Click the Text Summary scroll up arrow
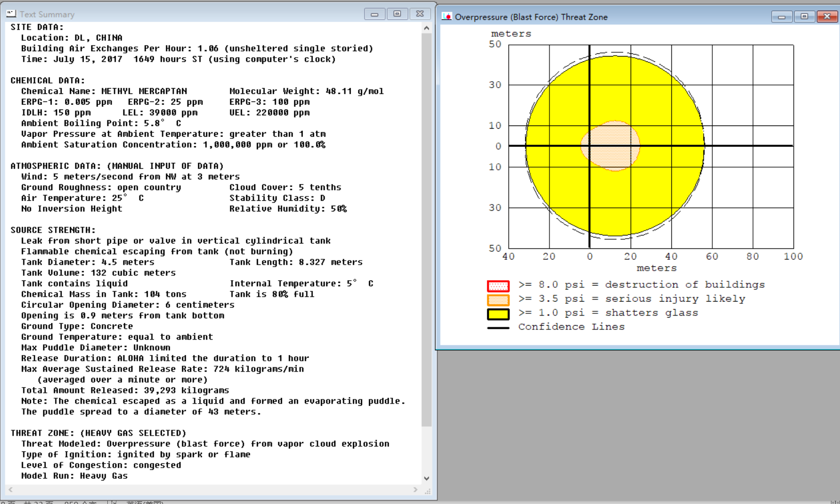 tap(426, 28)
